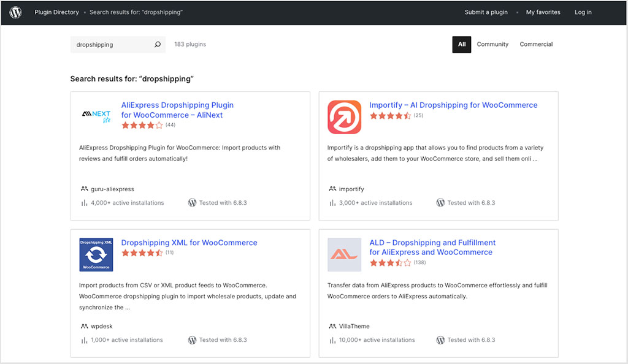Go to Submit a plugin
The height and width of the screenshot is (364, 628).
[x=486, y=12]
